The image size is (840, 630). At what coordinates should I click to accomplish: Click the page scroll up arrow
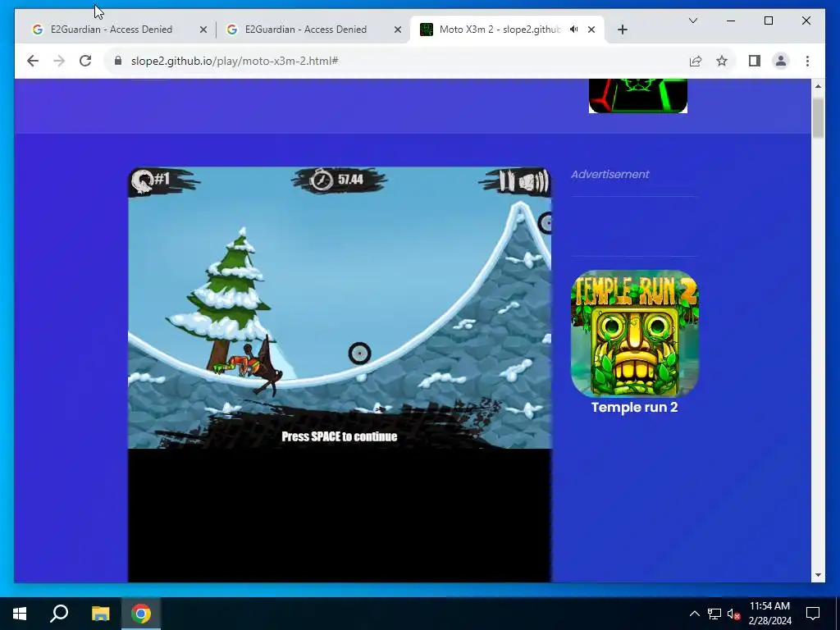click(x=818, y=86)
